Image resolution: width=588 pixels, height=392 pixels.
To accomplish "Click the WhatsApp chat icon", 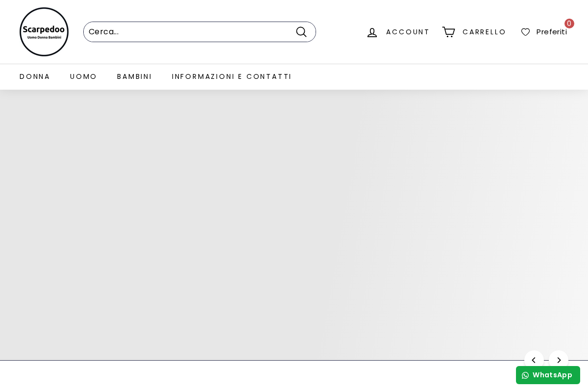I will click(525, 375).
